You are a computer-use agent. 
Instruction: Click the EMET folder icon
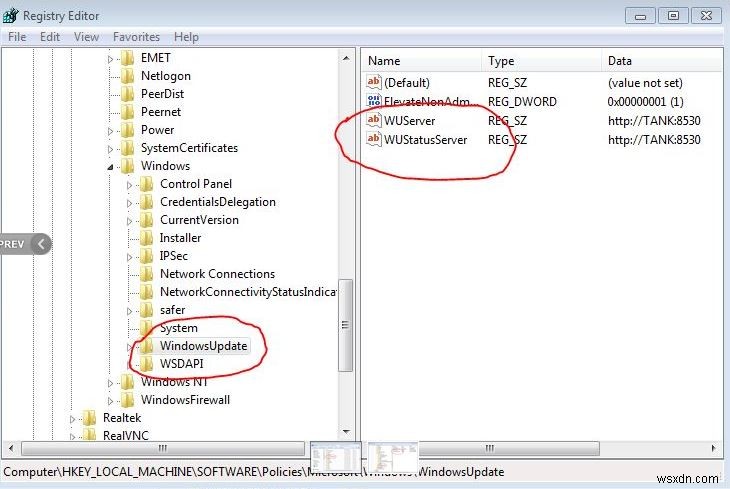[x=128, y=58]
